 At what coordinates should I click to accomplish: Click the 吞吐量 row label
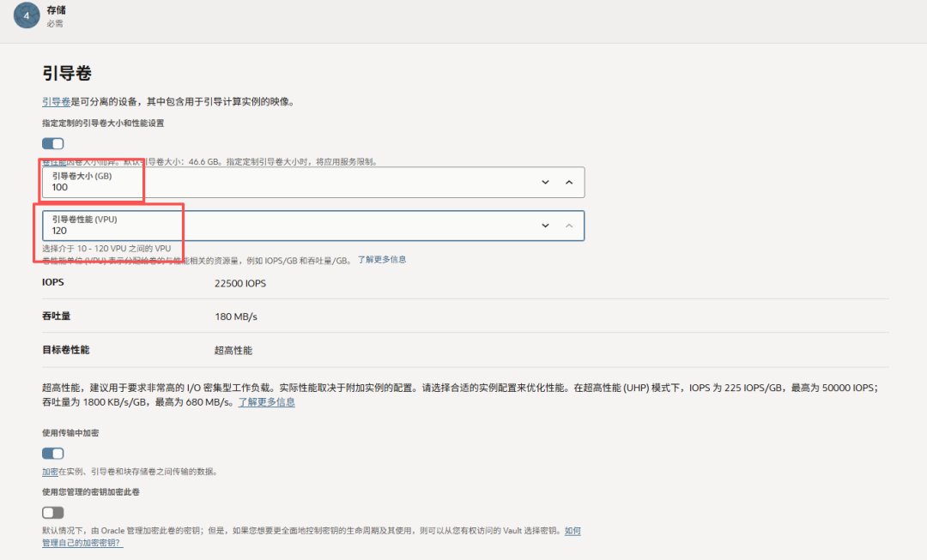56,316
